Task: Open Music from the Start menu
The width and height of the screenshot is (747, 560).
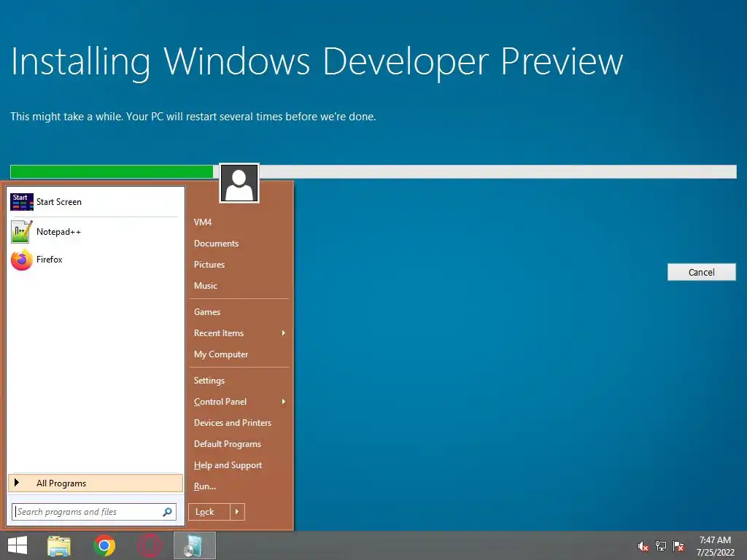Action: (206, 285)
